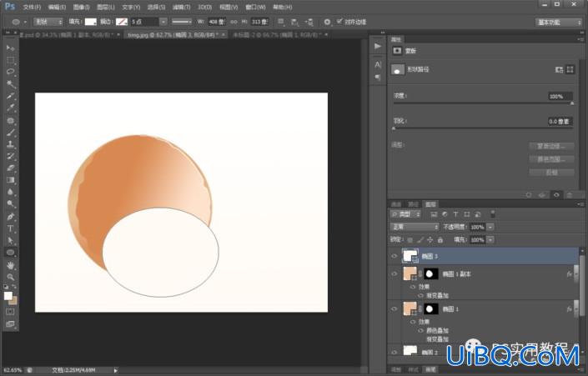Click the link width-height chain icon

(234, 23)
